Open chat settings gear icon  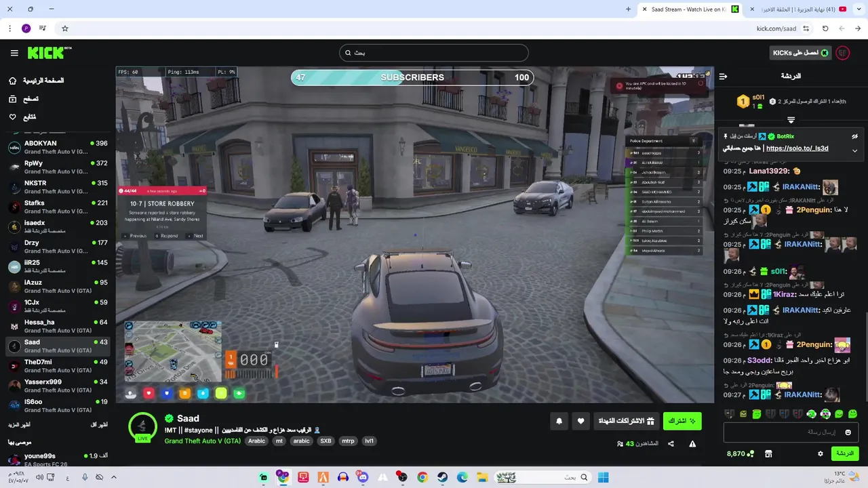(x=821, y=453)
